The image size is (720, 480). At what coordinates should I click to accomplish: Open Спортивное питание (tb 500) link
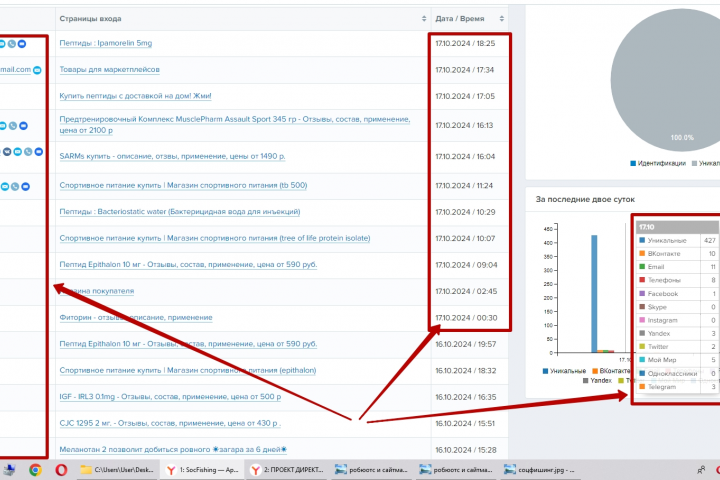tap(183, 186)
